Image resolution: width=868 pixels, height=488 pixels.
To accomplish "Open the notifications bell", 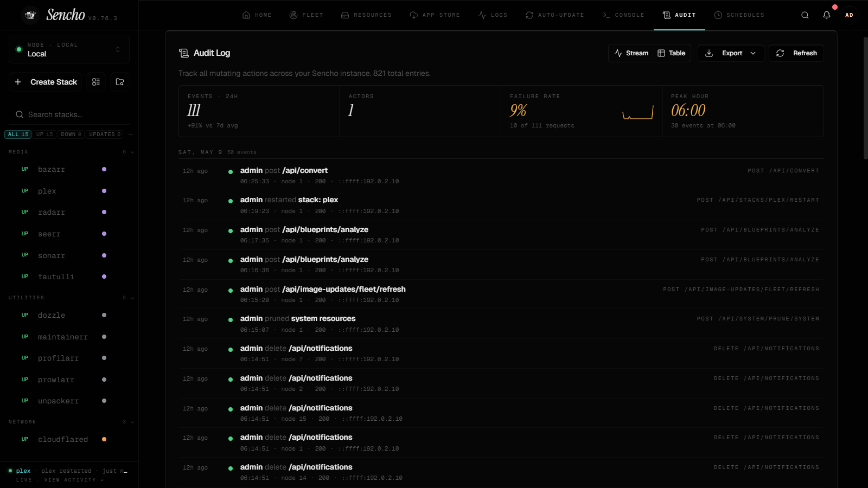I will [827, 15].
